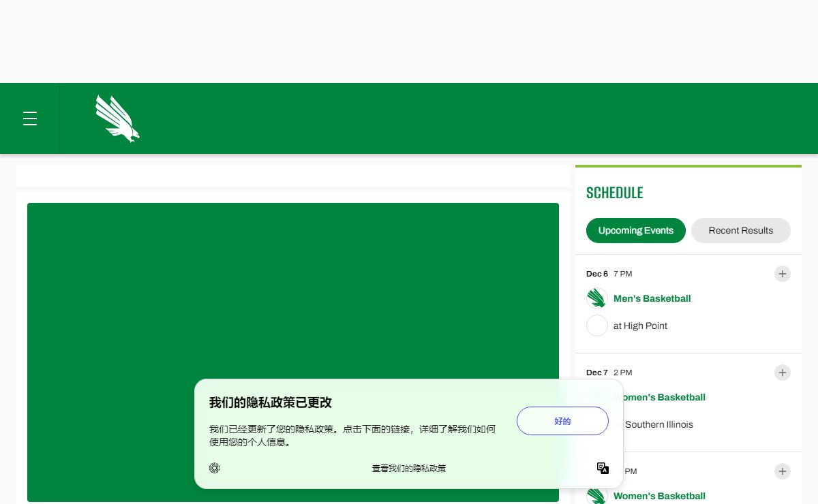Viewport: 818px width, 504px height.
Task: Open the hamburger navigation menu
Action: pyautogui.click(x=30, y=119)
